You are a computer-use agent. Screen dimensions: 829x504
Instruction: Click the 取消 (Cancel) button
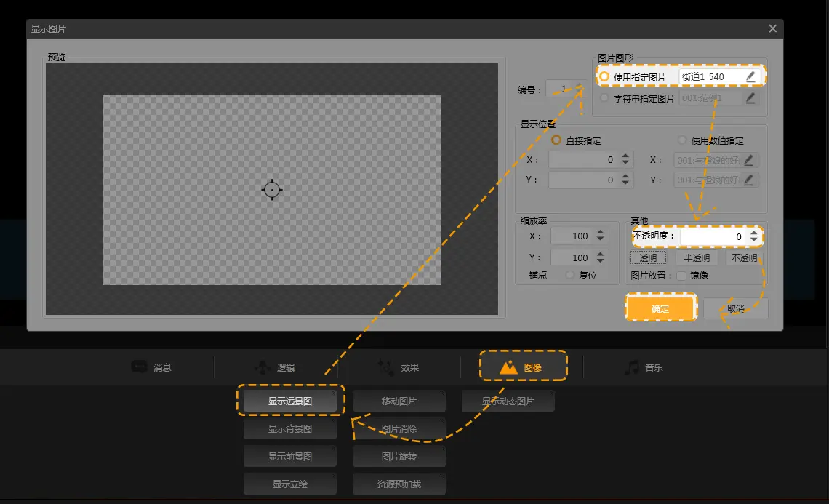735,308
